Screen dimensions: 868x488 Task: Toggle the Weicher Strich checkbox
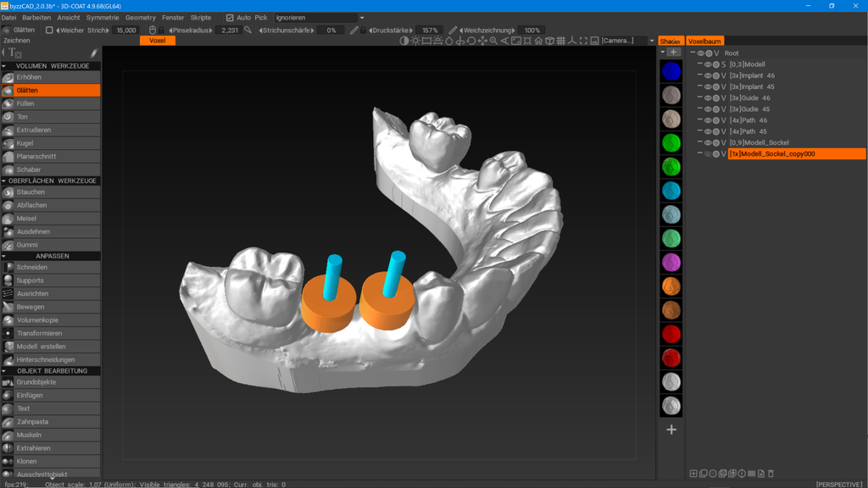click(x=49, y=30)
